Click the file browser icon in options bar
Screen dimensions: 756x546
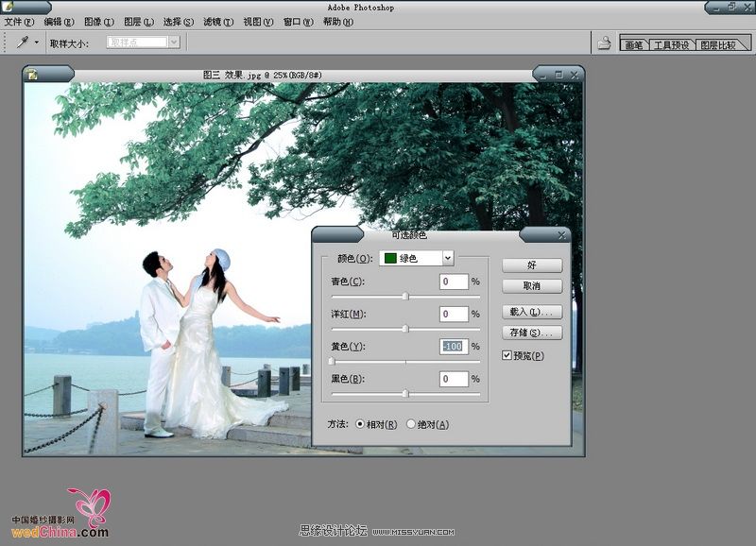(604, 43)
